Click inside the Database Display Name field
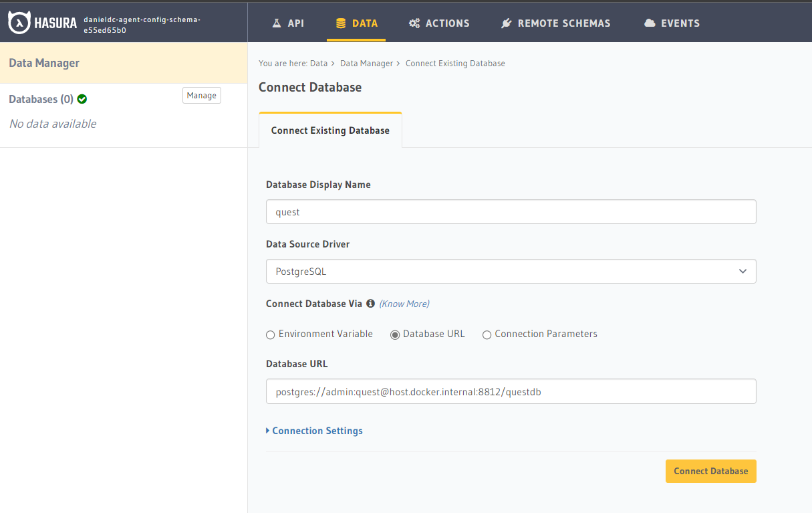812x513 pixels. [x=511, y=211]
